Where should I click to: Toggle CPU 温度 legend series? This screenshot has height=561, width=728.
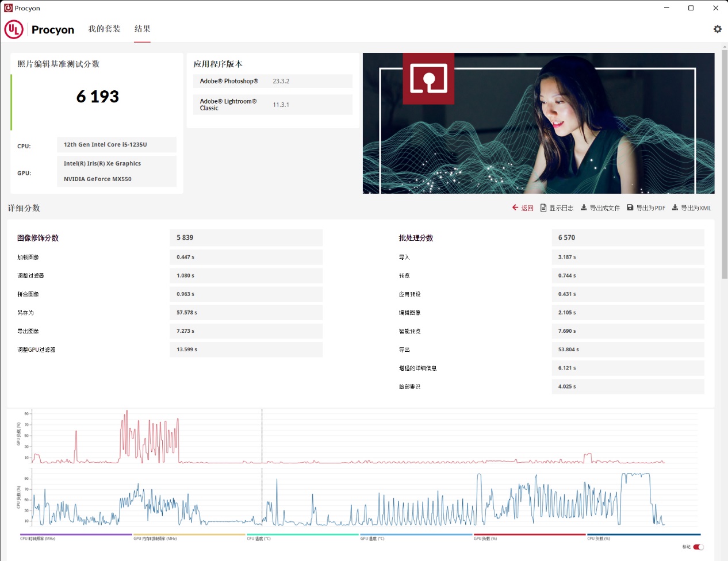point(259,539)
